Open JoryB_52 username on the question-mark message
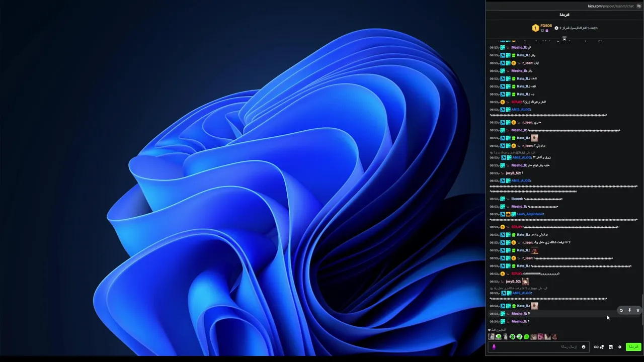 (513, 173)
